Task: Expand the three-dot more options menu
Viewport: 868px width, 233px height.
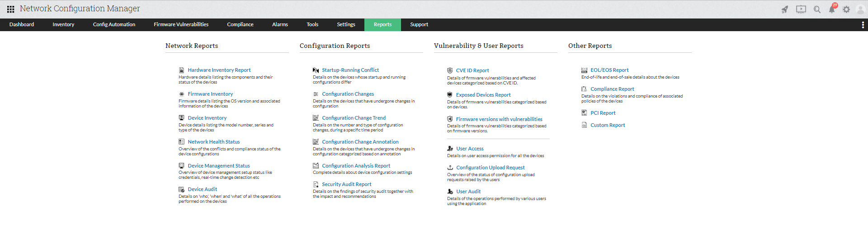Action: click(x=863, y=25)
